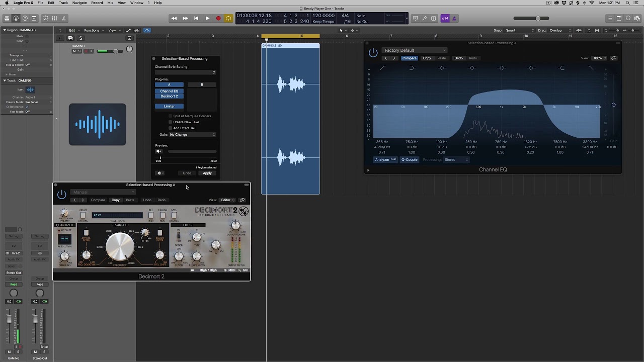Click Compare in the Channel EQ window

pyautogui.click(x=410, y=58)
